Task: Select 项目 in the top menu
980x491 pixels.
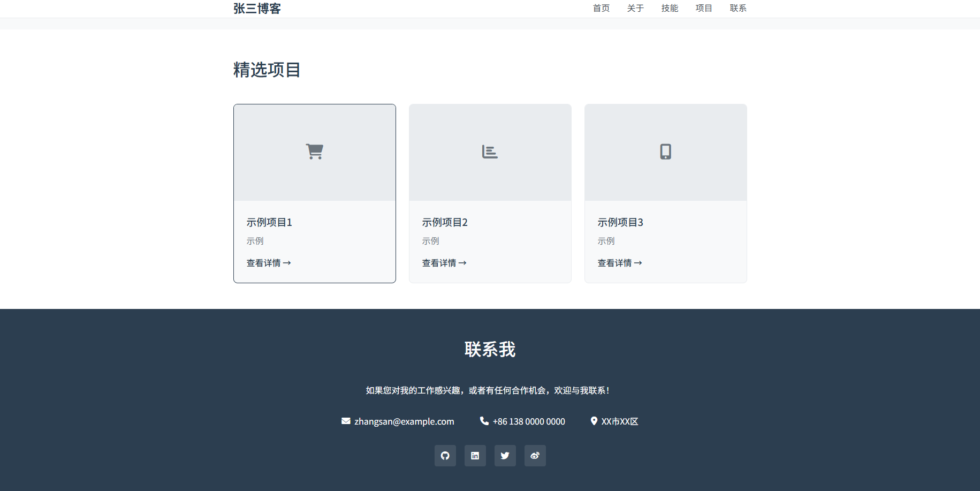Action: click(704, 9)
